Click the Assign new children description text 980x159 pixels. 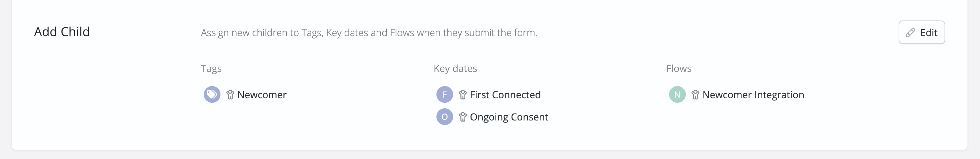(x=369, y=33)
